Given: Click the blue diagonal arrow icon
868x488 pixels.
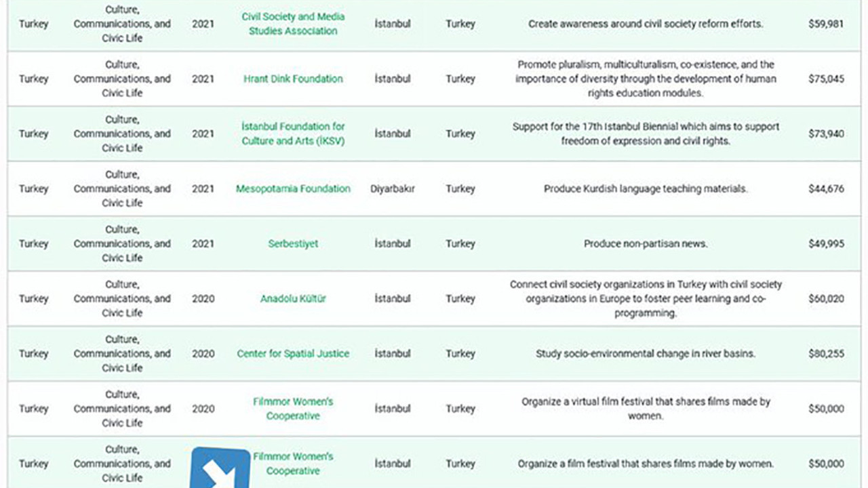Looking at the screenshot, I should click(x=220, y=468).
